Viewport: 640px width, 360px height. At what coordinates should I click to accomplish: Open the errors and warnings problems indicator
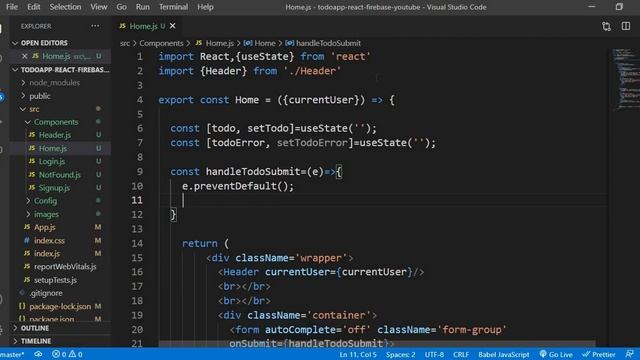point(67,354)
